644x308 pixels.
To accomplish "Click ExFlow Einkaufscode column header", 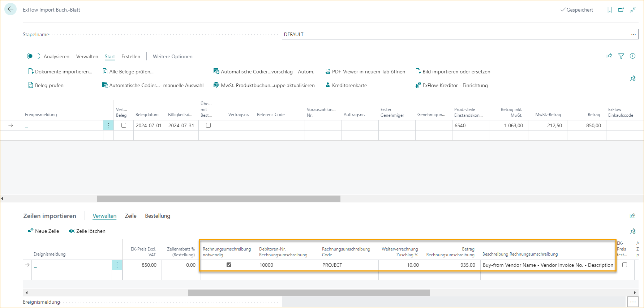I will pyautogui.click(x=621, y=112).
